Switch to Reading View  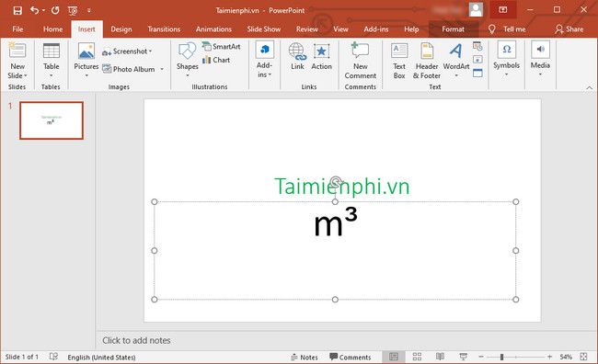point(440,357)
